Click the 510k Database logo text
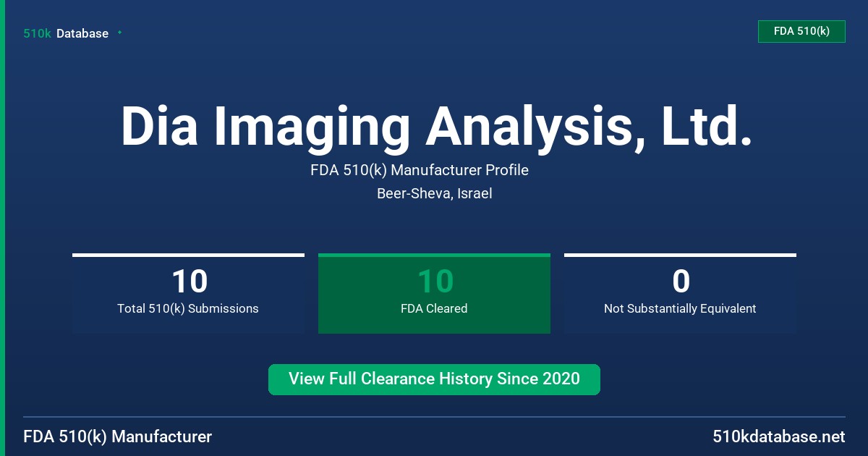The image size is (868, 456). coord(66,33)
